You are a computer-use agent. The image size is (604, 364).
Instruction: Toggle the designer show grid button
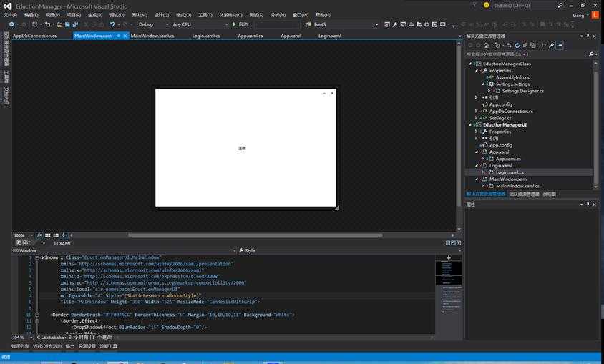[x=48, y=235]
